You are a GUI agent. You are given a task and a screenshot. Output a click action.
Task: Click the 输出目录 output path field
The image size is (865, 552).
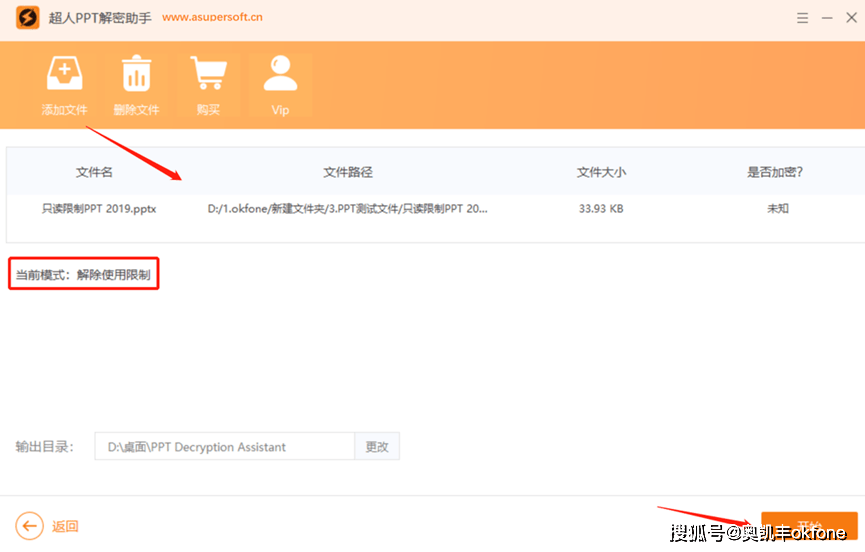(x=224, y=447)
